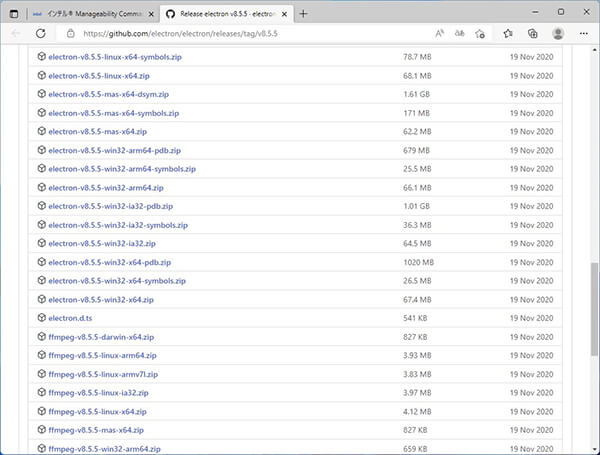Click the back navigation arrow
This screenshot has width=600, height=455.
[x=16, y=34]
